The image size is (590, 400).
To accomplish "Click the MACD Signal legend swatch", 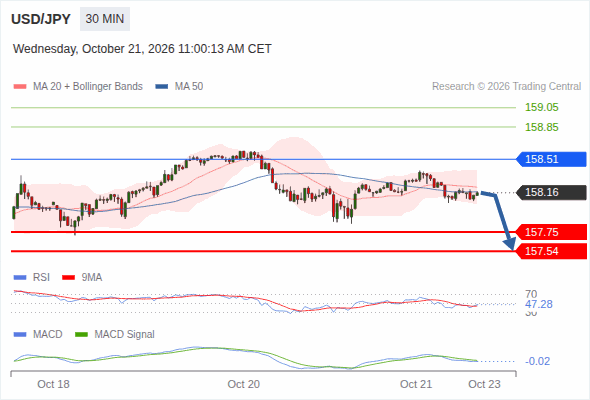I will (x=81, y=335).
